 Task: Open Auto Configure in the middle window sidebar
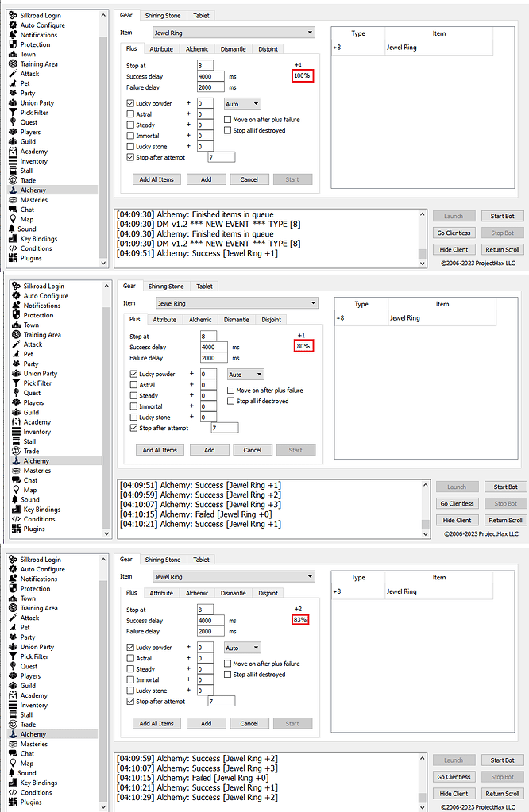click(x=43, y=296)
